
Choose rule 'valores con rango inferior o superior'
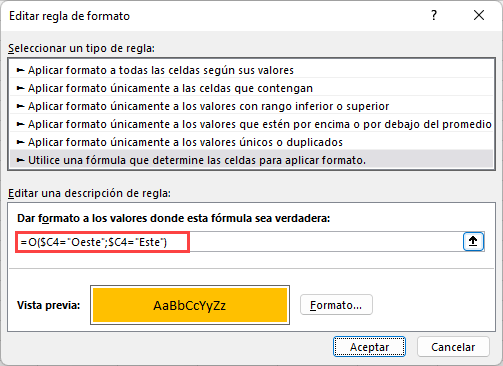tap(251, 106)
